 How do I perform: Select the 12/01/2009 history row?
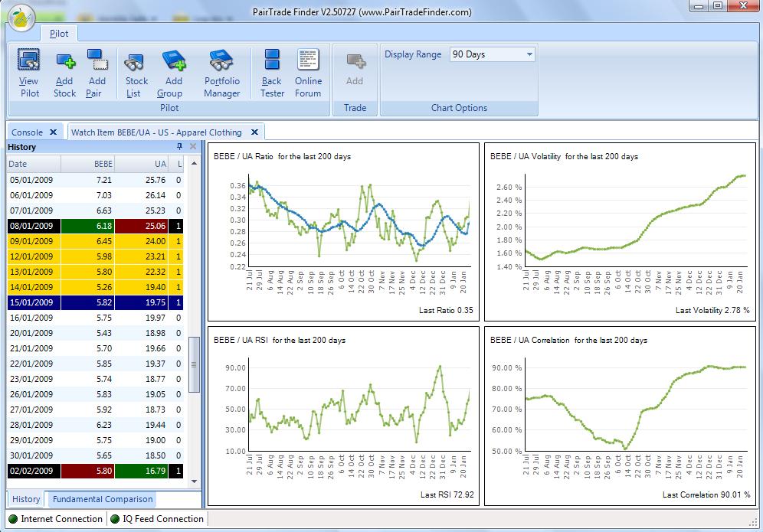[x=95, y=256]
